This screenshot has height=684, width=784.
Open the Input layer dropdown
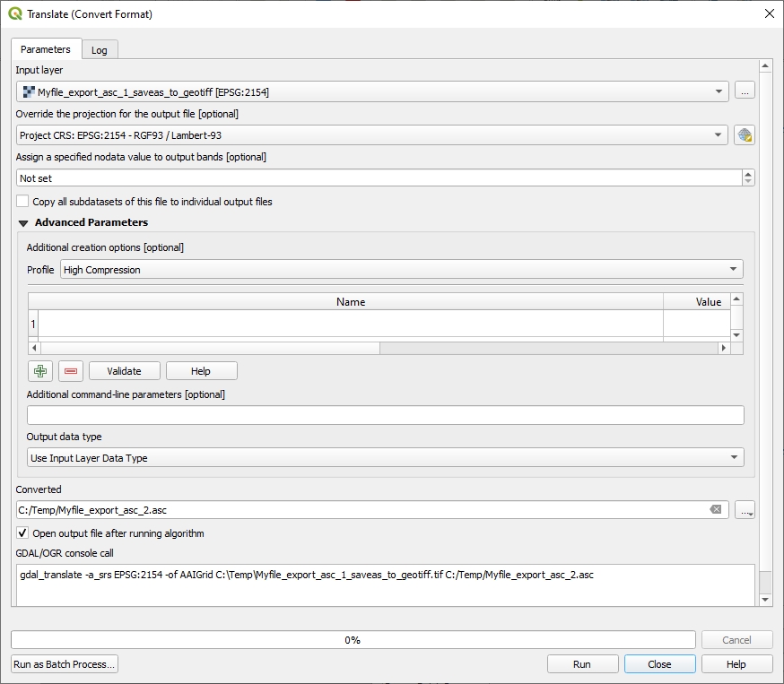coord(372,92)
